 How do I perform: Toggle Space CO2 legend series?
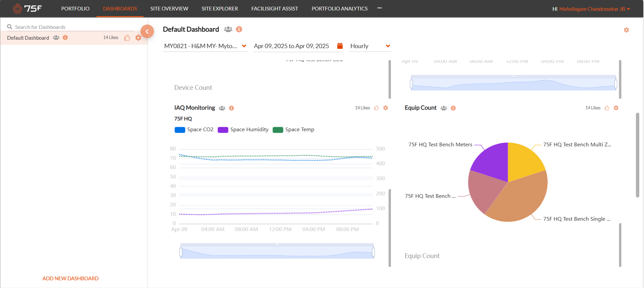point(194,130)
